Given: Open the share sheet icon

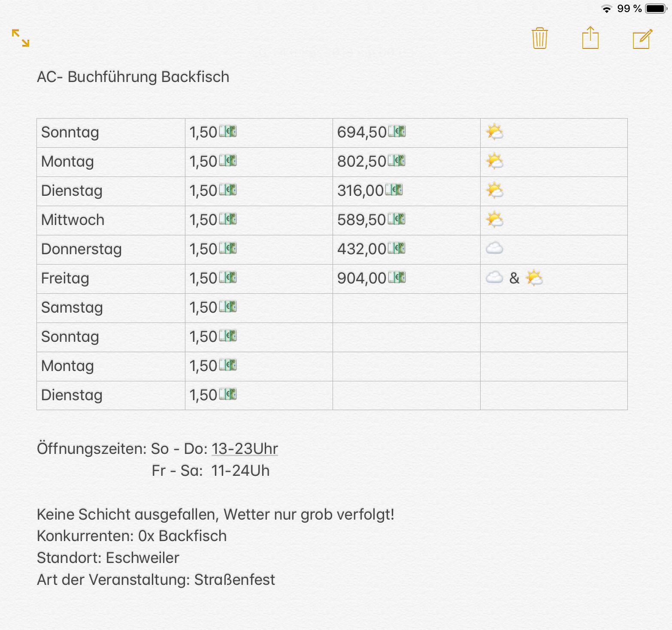Looking at the screenshot, I should click(590, 38).
